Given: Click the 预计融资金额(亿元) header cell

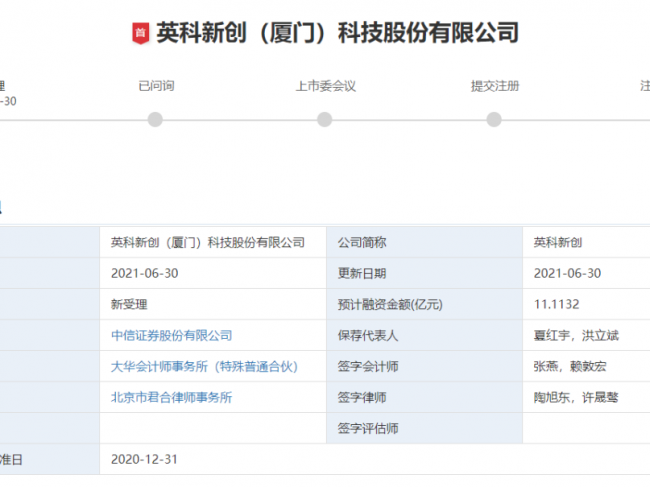Looking at the screenshot, I should coord(424,305).
